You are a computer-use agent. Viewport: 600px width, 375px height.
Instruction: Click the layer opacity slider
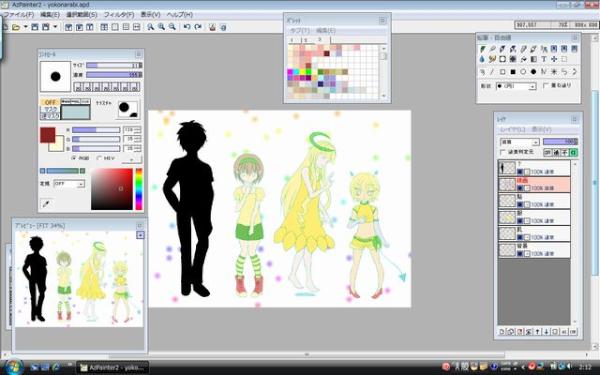pos(560,142)
